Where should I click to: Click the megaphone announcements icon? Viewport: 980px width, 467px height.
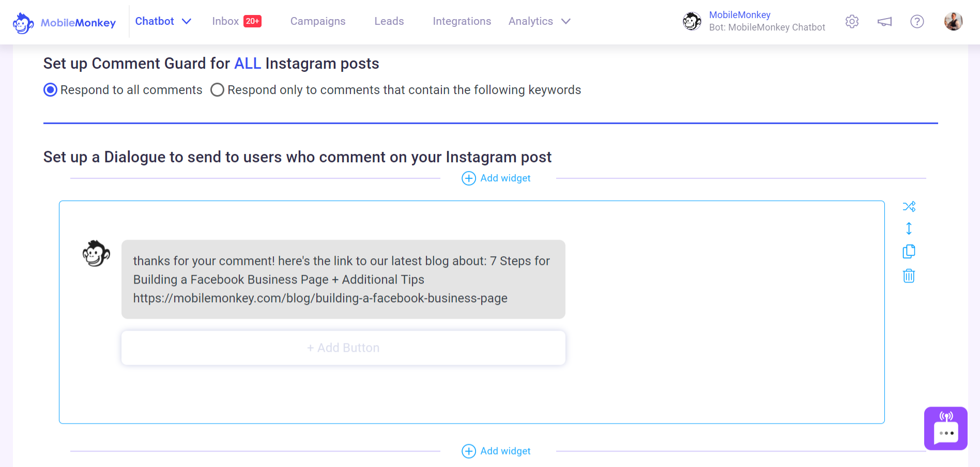click(884, 22)
